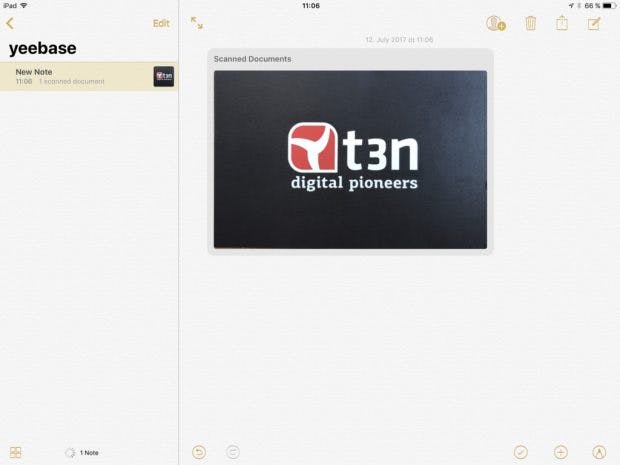The image size is (620, 465).
Task: Tap the Scanned Documents header
Action: [252, 59]
